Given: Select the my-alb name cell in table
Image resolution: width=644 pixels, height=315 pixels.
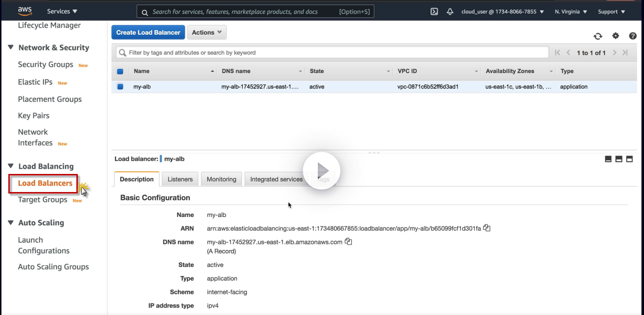Looking at the screenshot, I should point(142,86).
